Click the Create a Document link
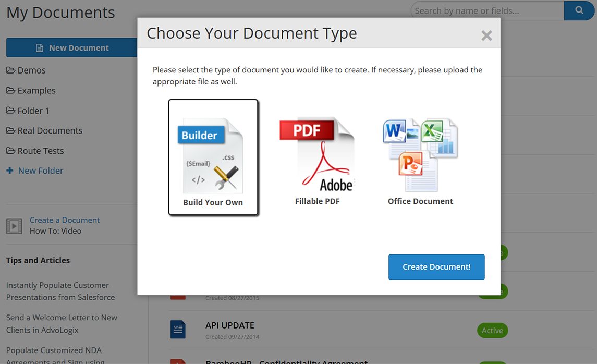 click(65, 220)
